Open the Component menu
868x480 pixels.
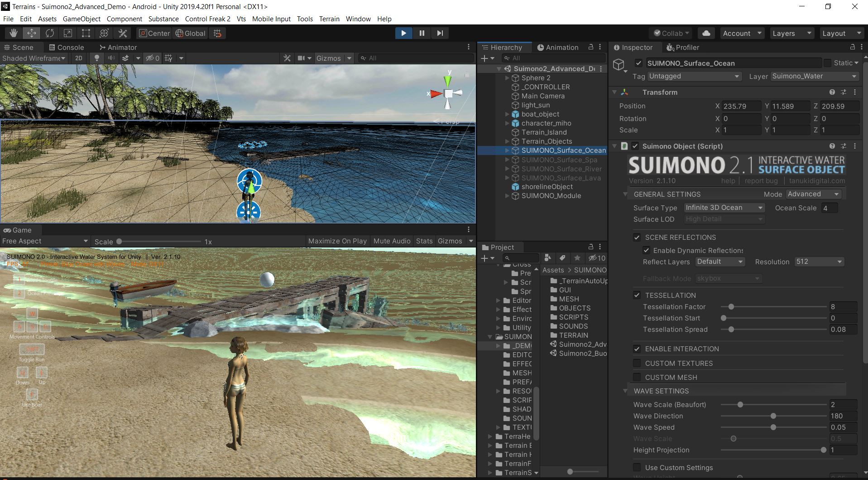pos(125,19)
